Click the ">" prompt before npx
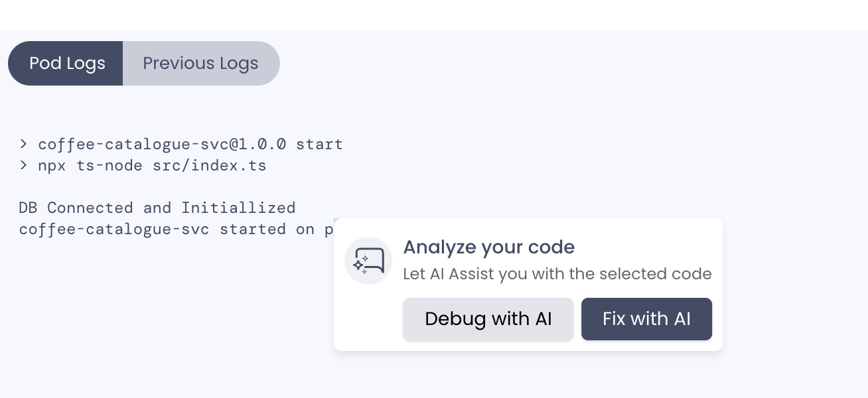Screen dimensions: 868x398 [23, 165]
